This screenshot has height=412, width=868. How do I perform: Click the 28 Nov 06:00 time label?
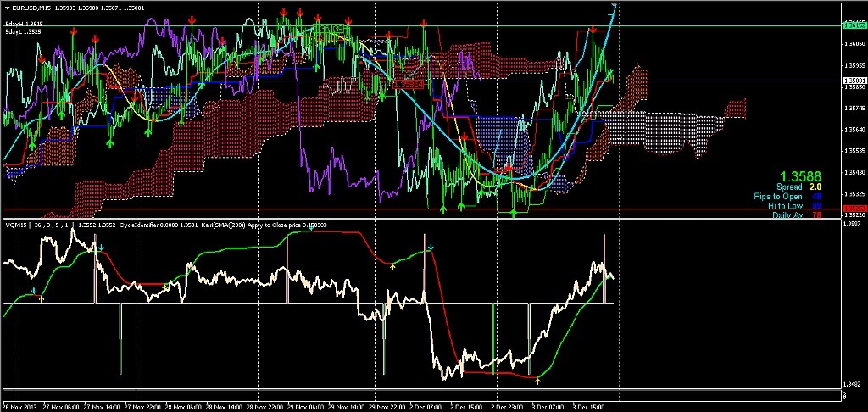point(184,406)
